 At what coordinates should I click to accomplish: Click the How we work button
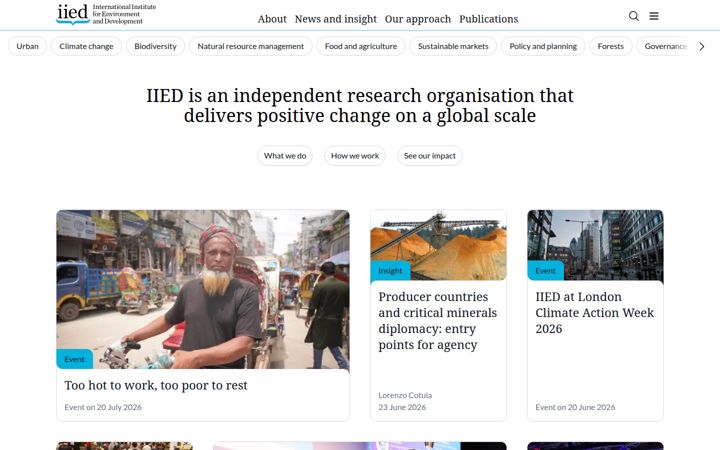click(x=355, y=156)
